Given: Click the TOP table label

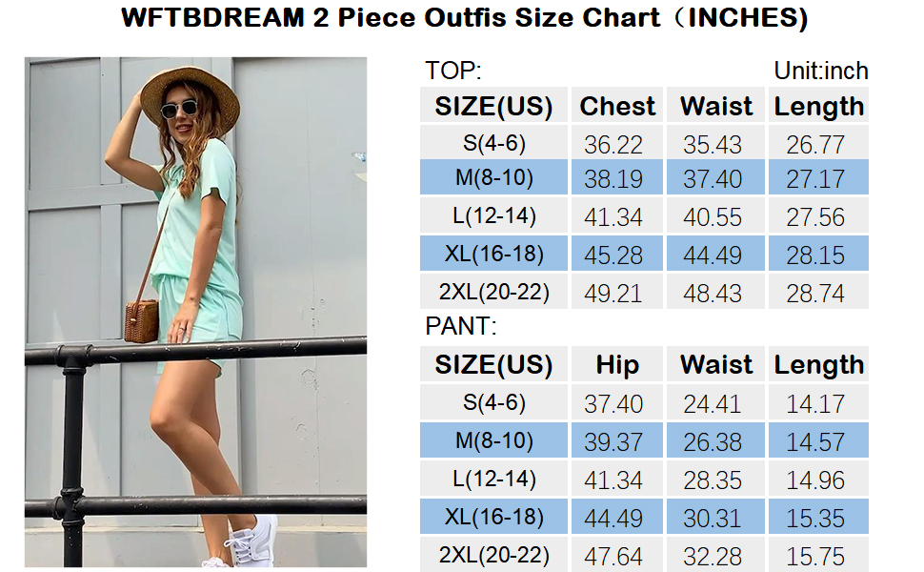Looking at the screenshot, I should (453, 71).
